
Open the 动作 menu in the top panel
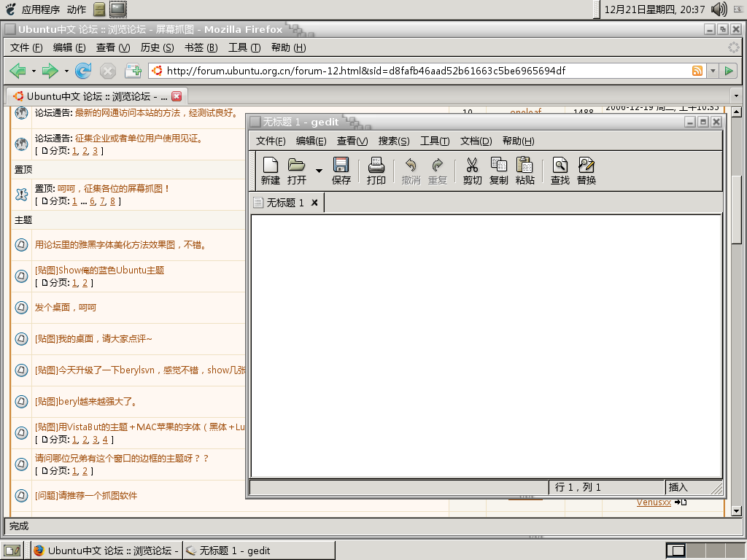(77, 9)
